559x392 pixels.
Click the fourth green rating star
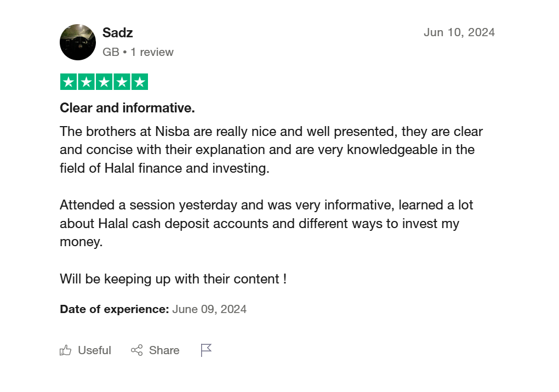point(122,82)
